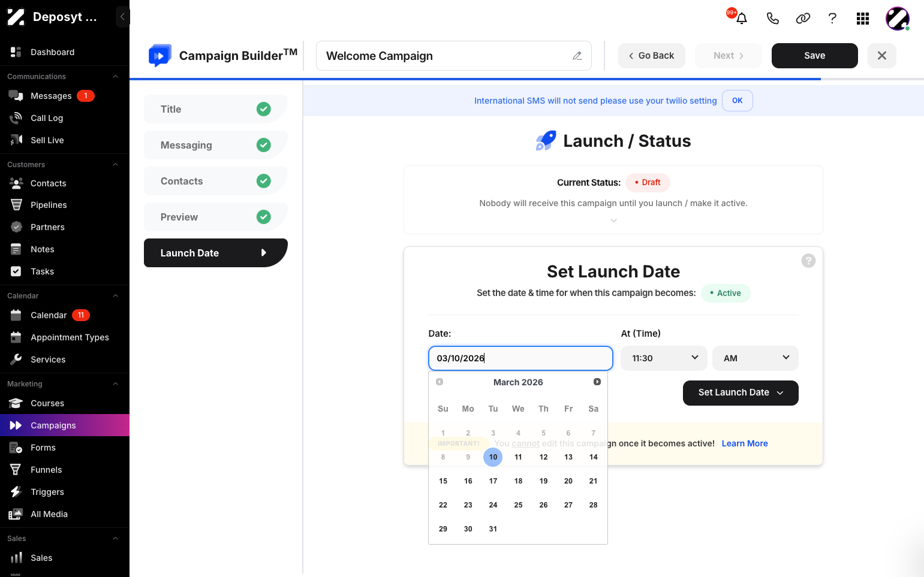
Task: Open the apps grid icon
Action: 863,19
